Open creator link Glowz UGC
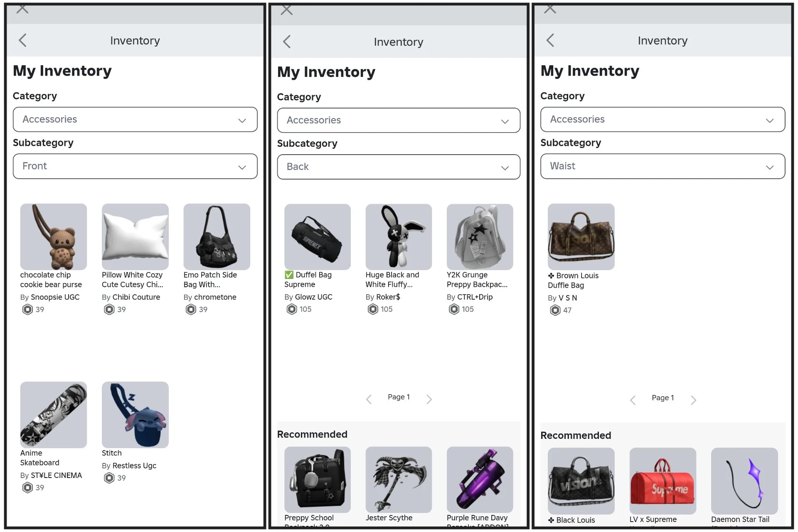This screenshot has width=798, height=532. (x=313, y=297)
